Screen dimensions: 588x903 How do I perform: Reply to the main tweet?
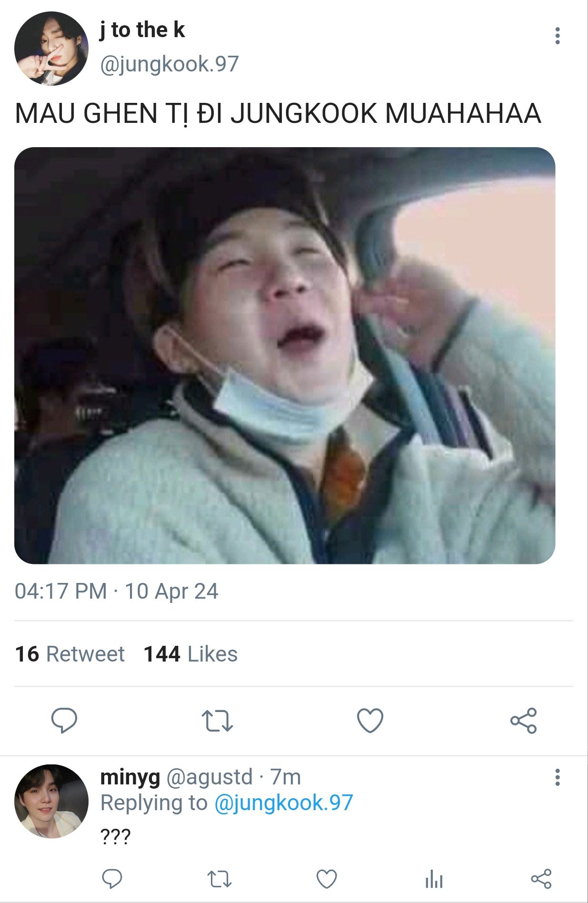(x=64, y=720)
